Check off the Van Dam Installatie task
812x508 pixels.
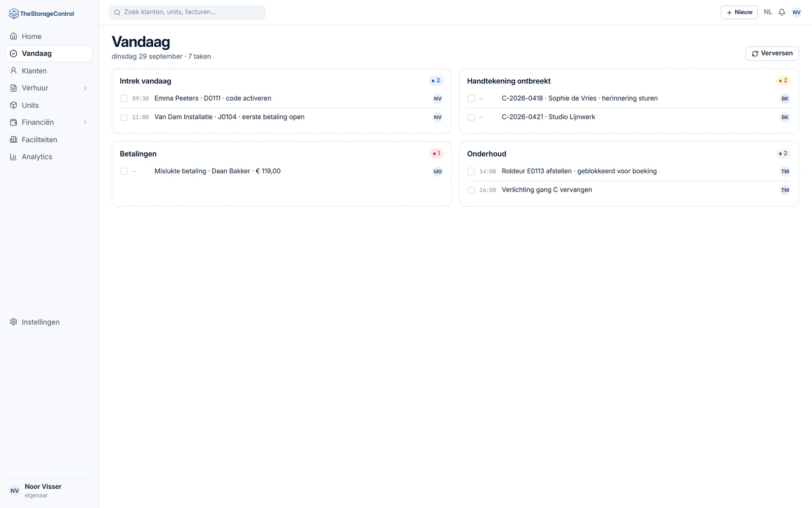coord(124,117)
